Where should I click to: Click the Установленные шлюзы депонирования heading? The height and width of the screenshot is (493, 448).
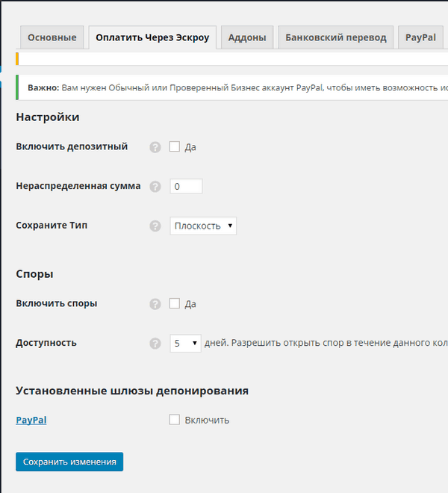point(132,391)
